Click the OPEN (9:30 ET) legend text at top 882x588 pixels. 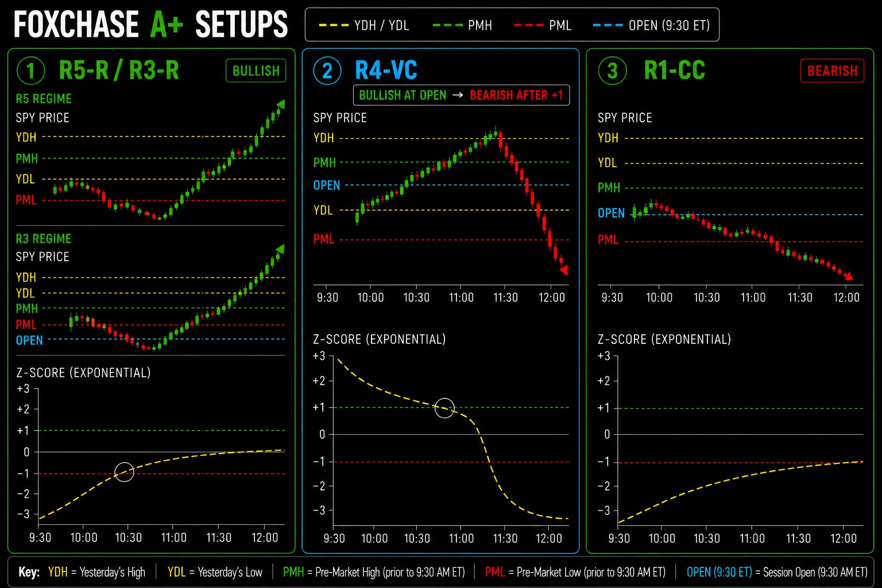point(669,25)
